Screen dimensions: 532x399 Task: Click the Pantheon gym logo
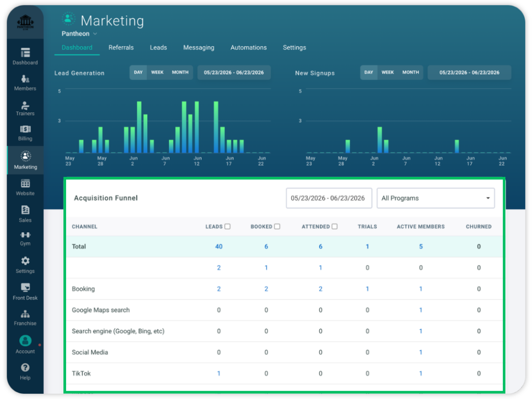(x=25, y=23)
